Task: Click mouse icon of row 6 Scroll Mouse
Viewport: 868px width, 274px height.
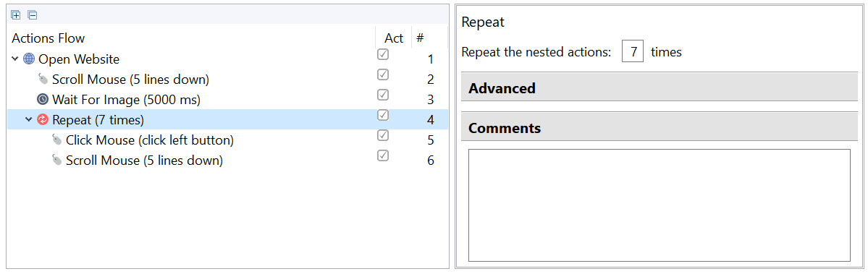Action: point(56,160)
